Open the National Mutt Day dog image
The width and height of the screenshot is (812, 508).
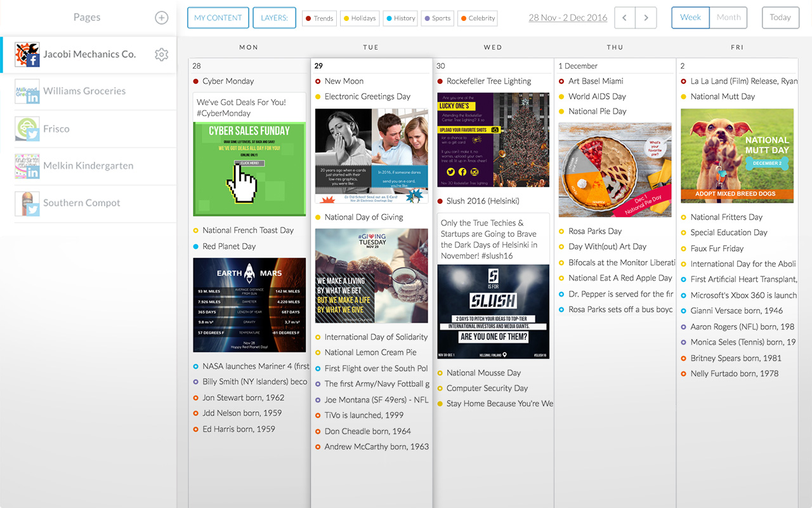click(x=737, y=156)
